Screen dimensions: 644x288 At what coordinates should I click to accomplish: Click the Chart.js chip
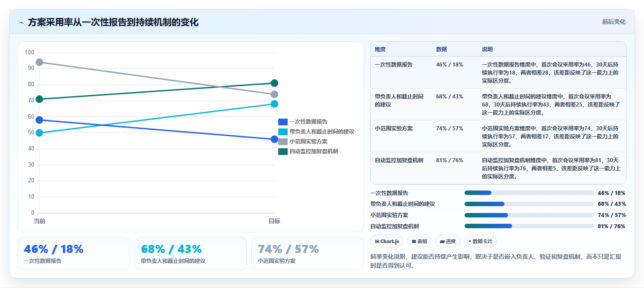point(387,241)
